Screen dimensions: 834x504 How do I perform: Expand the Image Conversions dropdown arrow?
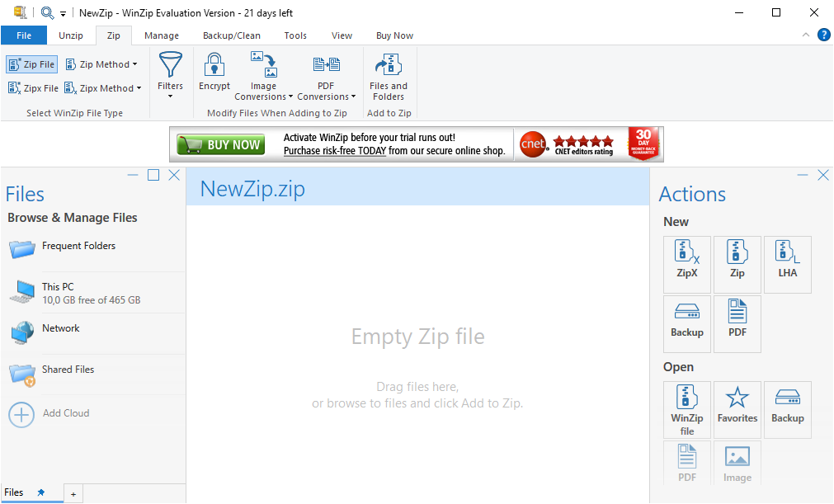point(290,97)
